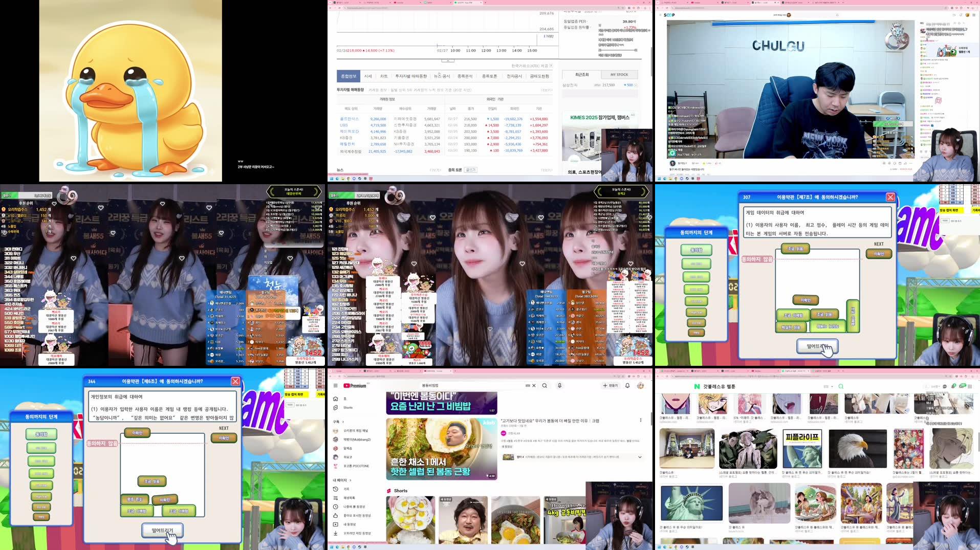Launch Chrome from the Windows taskbar
Image resolution: width=980 pixels, height=550 pixels.
point(349,546)
